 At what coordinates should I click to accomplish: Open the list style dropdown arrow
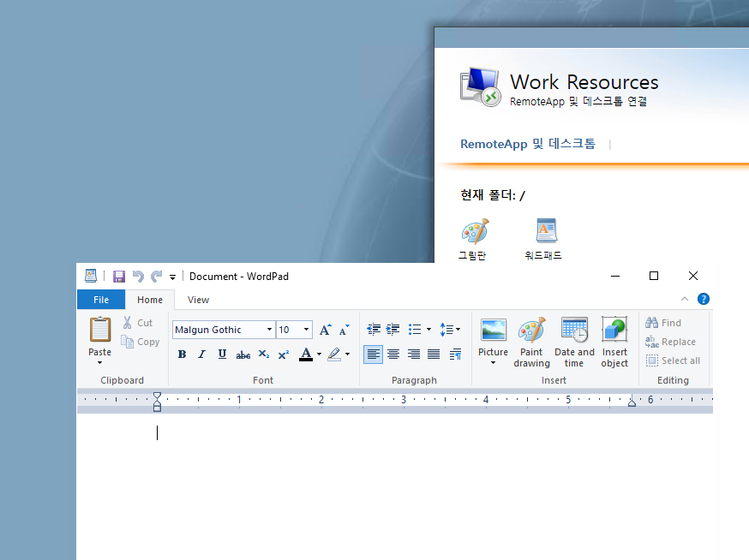point(428,330)
